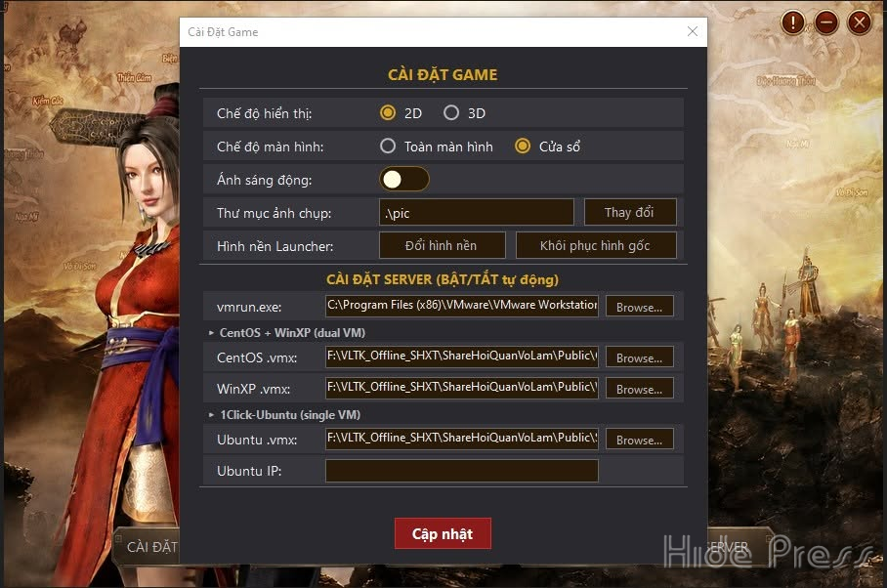Click Đổi hình nền button
Image resolution: width=887 pixels, height=588 pixels.
point(442,245)
